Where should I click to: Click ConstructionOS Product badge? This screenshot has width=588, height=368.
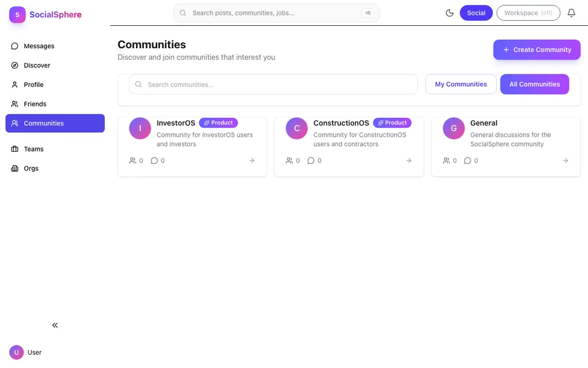tap(392, 123)
